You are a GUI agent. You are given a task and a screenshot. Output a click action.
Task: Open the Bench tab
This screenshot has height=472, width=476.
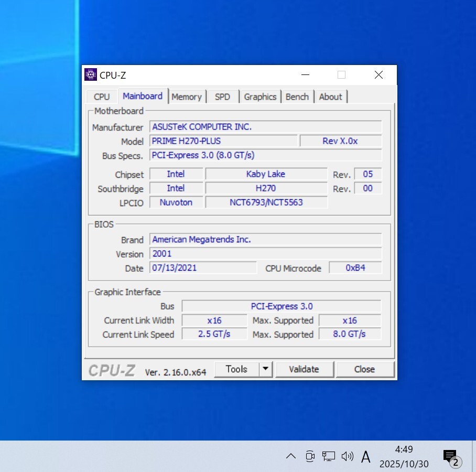(297, 96)
